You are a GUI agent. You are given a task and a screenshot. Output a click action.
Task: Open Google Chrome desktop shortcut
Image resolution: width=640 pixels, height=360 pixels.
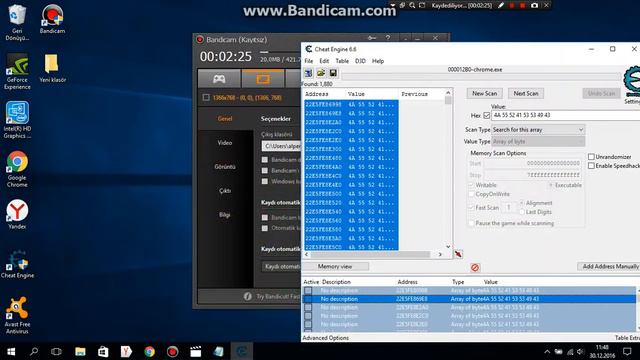pos(17,169)
